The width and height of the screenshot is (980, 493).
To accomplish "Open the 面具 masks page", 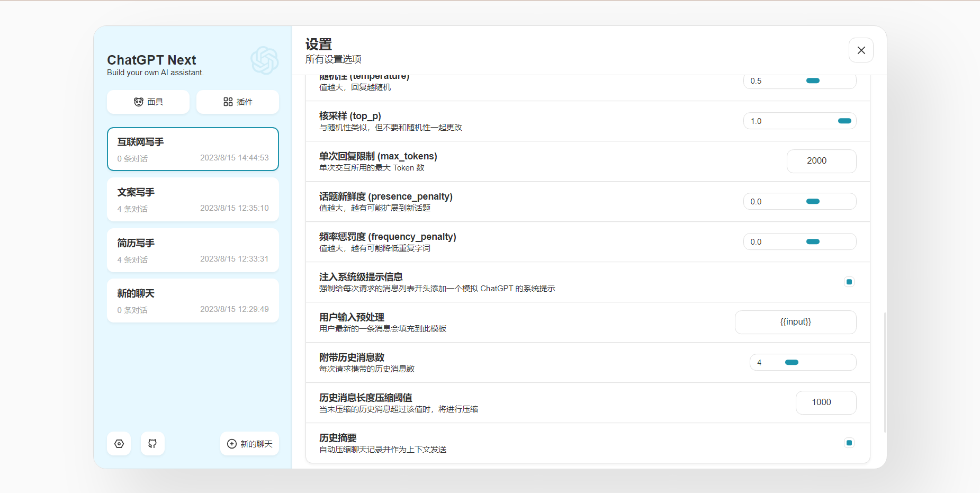I will click(x=148, y=102).
